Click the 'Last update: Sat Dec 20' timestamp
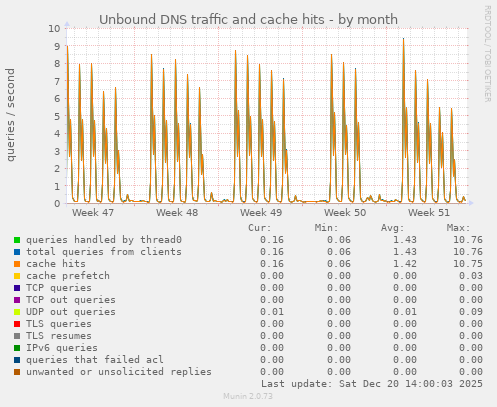 (372, 384)
